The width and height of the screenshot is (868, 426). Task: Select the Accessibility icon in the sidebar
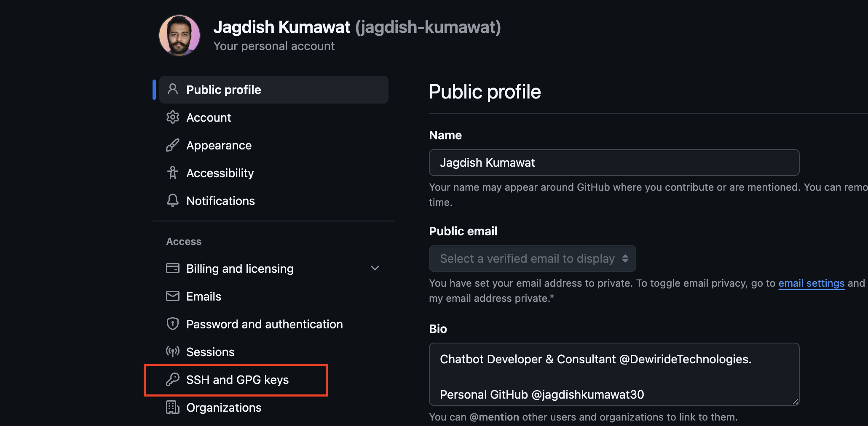tap(173, 173)
